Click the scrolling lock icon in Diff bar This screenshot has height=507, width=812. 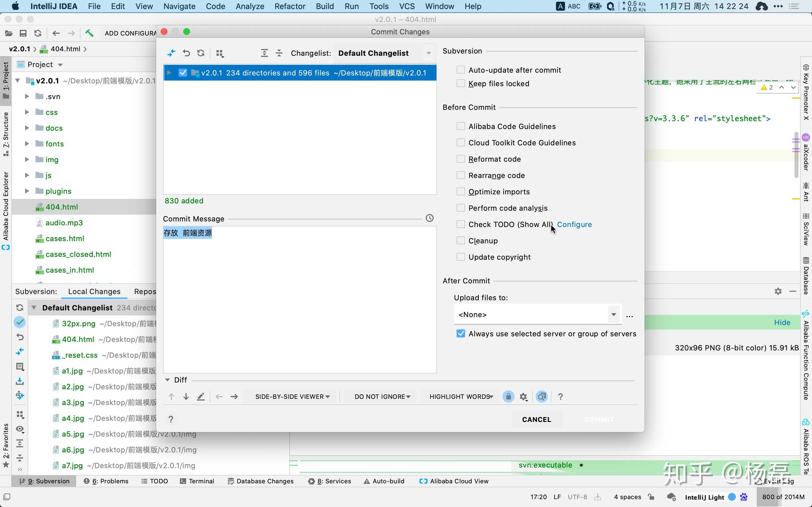click(508, 397)
